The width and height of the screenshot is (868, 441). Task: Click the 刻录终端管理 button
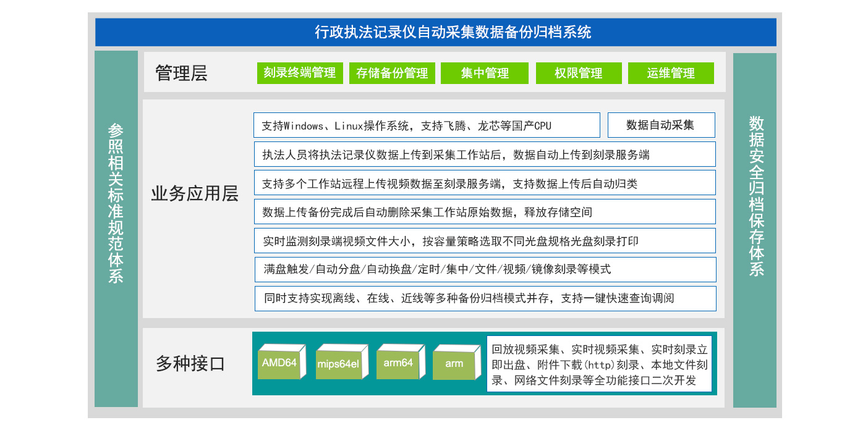coord(300,73)
